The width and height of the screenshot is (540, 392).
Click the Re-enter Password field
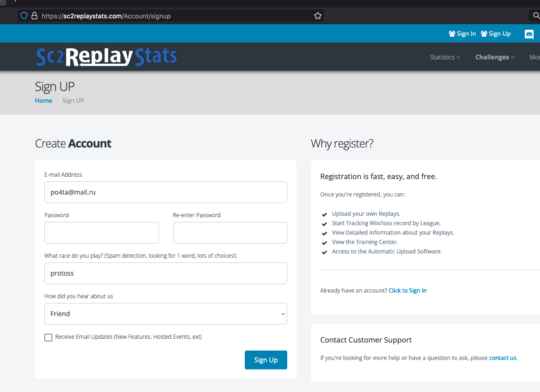pos(230,233)
